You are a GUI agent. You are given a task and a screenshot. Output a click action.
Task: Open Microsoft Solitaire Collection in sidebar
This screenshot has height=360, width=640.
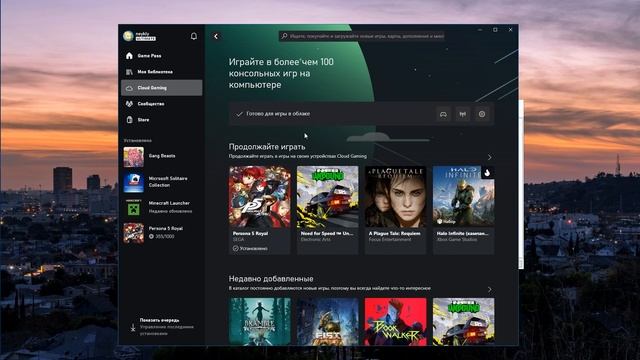coord(161,182)
